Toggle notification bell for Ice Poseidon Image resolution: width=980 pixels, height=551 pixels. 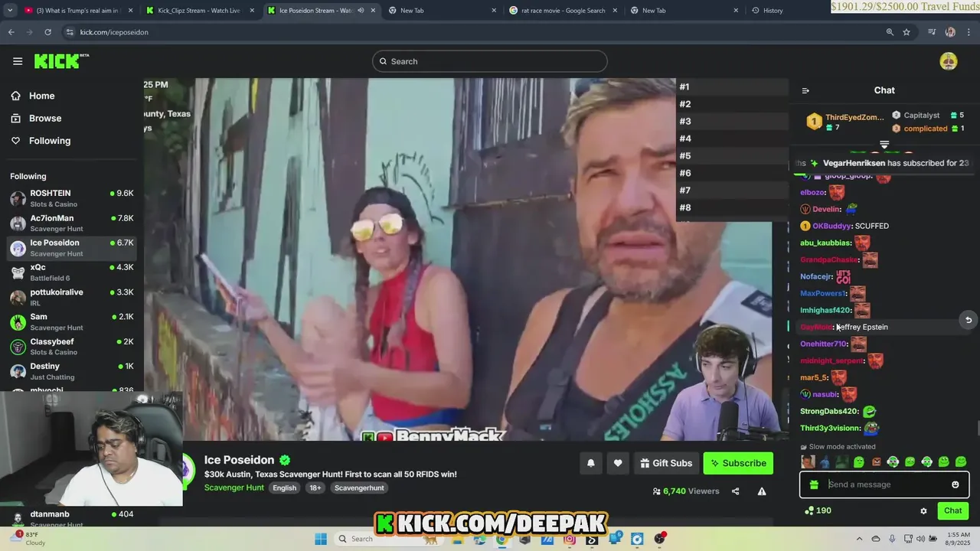tap(591, 463)
